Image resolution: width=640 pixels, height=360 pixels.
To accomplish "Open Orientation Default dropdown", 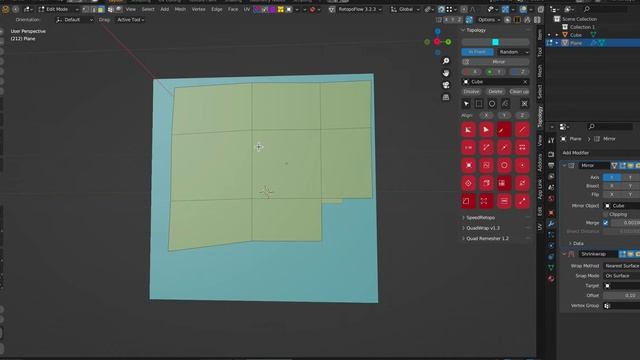I will tap(75, 20).
